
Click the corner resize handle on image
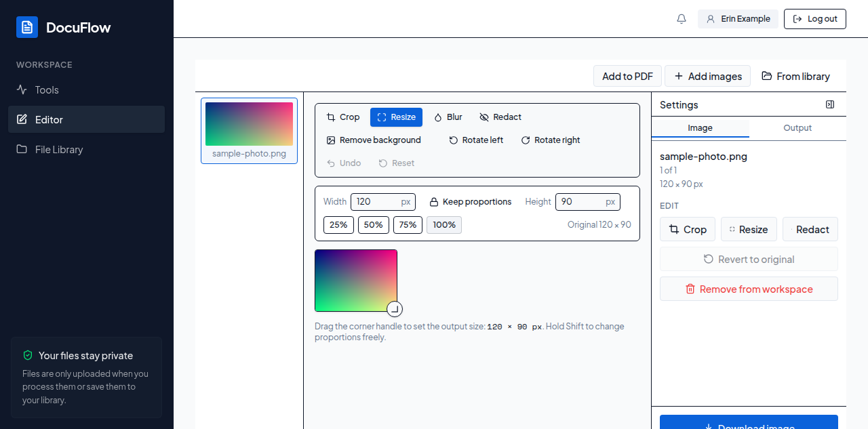[x=395, y=309]
